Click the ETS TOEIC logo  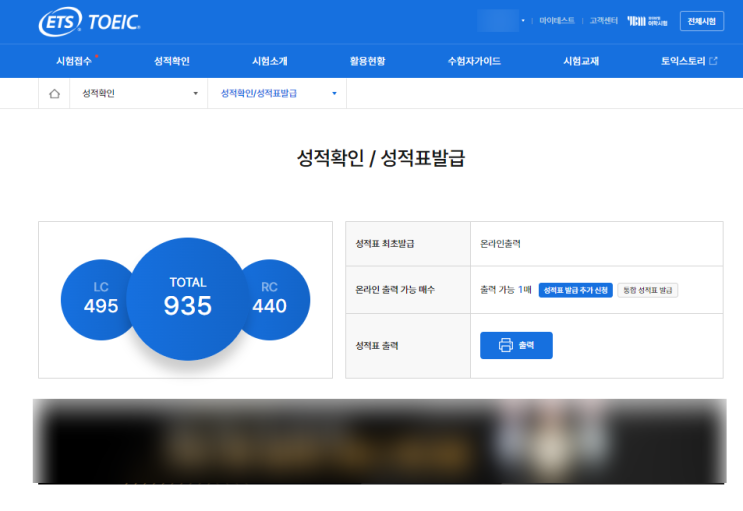90,22
